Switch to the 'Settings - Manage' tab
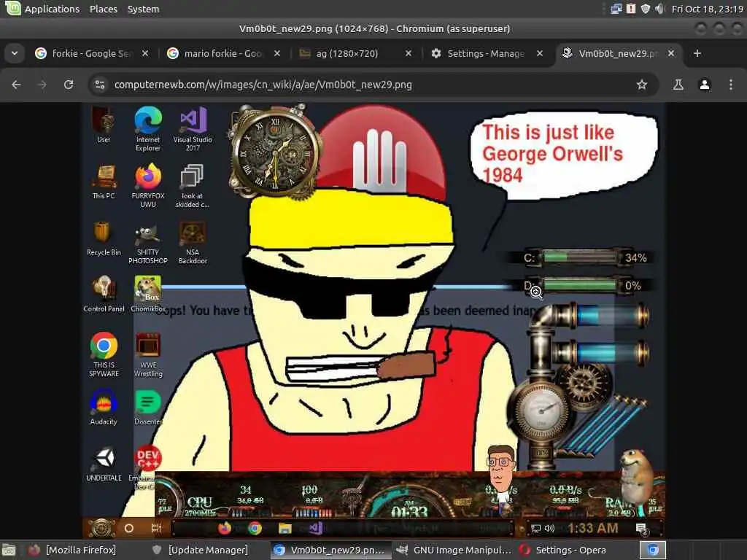The width and height of the screenshot is (747, 560). click(487, 53)
